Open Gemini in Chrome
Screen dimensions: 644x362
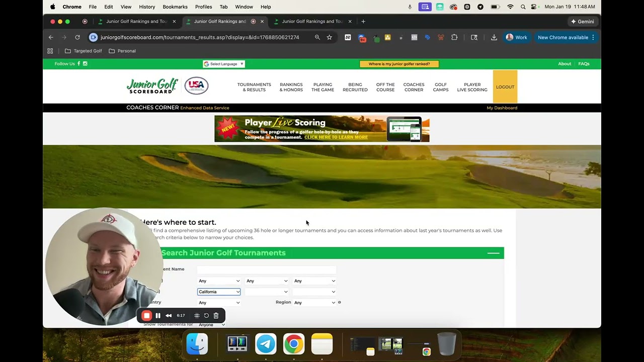[582, 22]
